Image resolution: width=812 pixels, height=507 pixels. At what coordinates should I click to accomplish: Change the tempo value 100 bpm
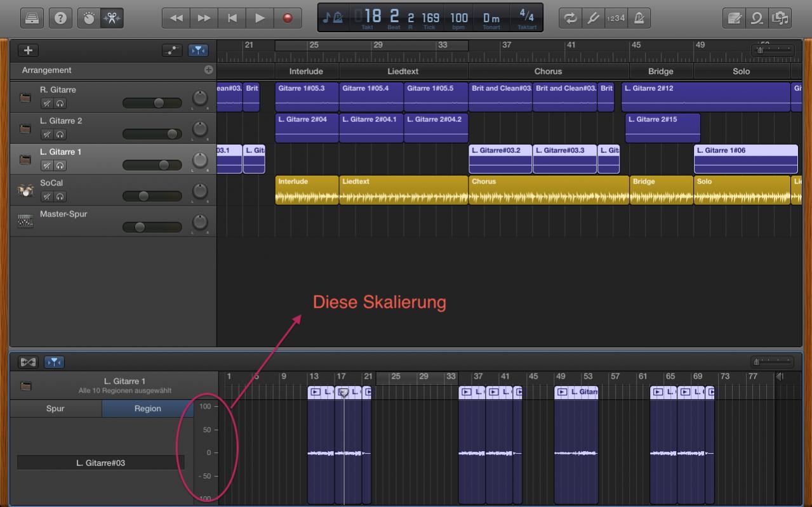pyautogui.click(x=458, y=18)
